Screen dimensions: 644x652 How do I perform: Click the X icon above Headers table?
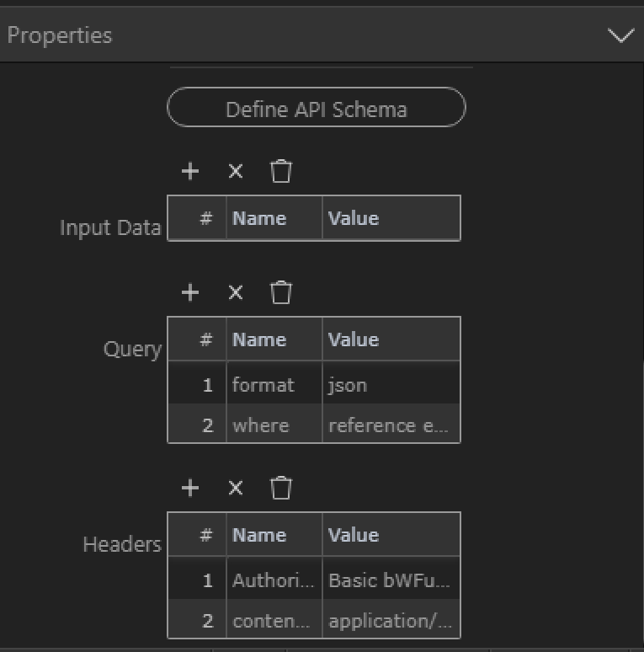click(236, 489)
